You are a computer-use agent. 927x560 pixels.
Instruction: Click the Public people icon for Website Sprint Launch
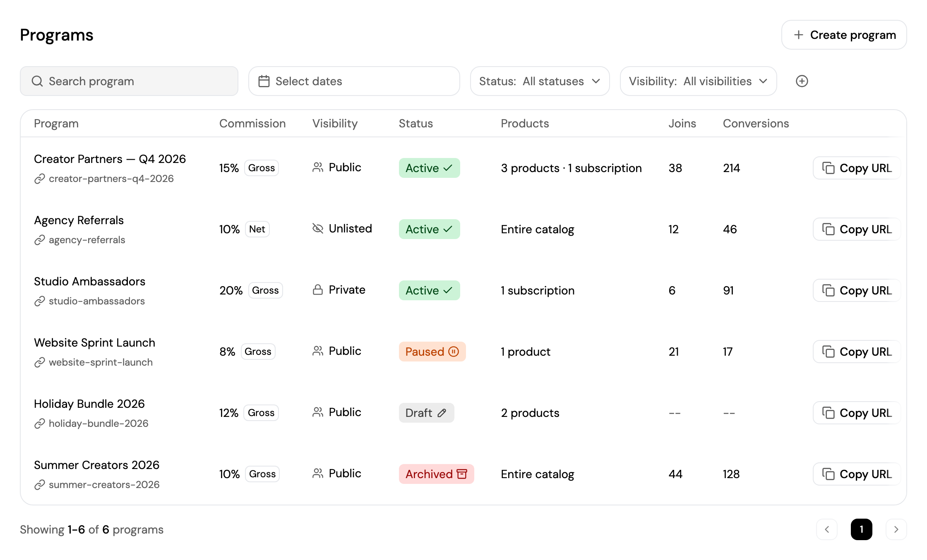click(x=318, y=351)
